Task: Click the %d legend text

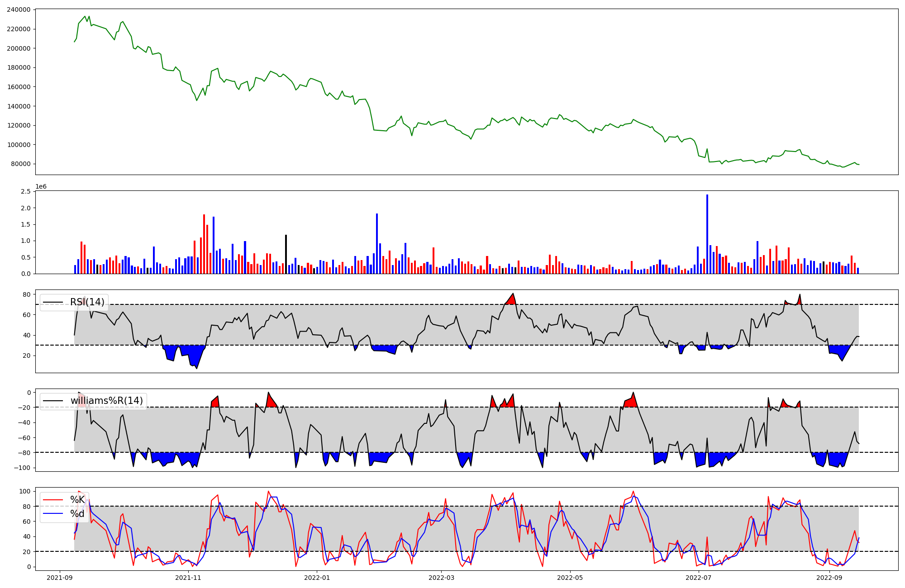Action: (77, 514)
